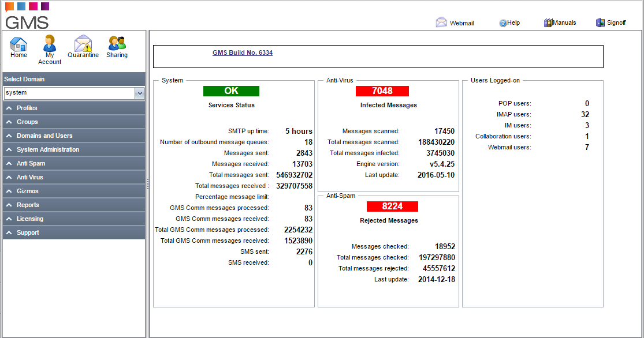
Task: Open the Quarantine envelope icon
Action: [x=83, y=43]
